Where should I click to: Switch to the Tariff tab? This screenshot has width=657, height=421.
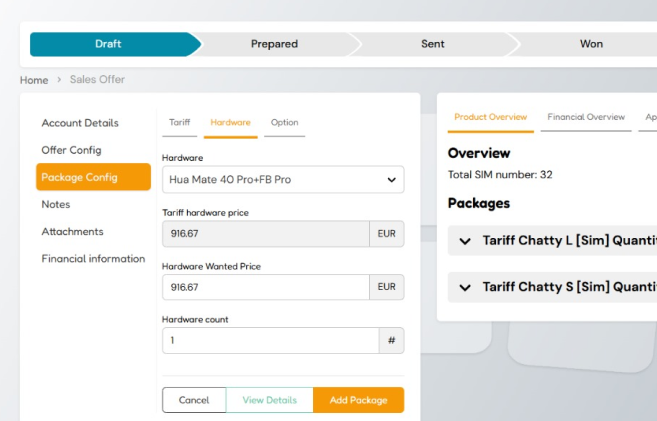[x=180, y=122]
